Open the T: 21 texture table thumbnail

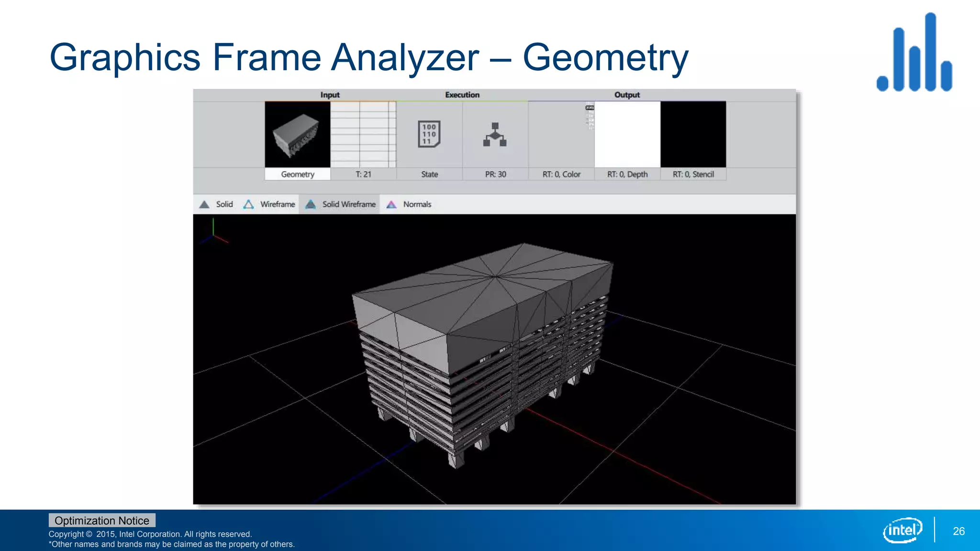coord(363,134)
